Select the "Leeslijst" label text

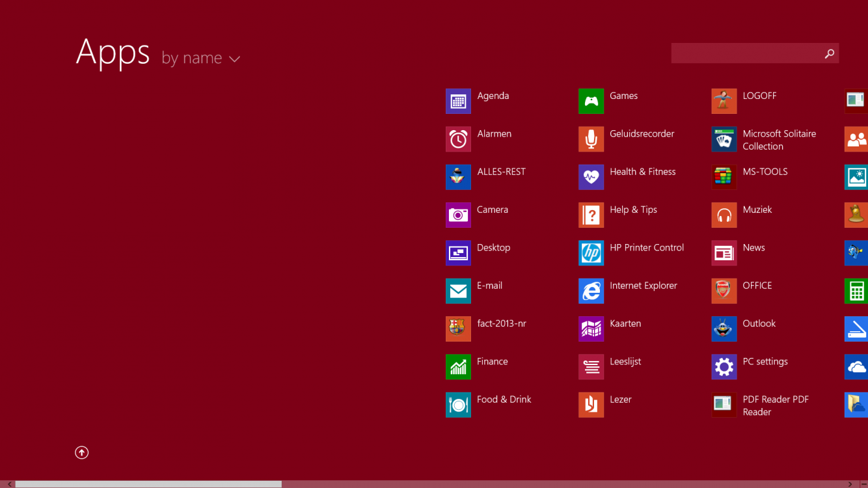tap(625, 361)
